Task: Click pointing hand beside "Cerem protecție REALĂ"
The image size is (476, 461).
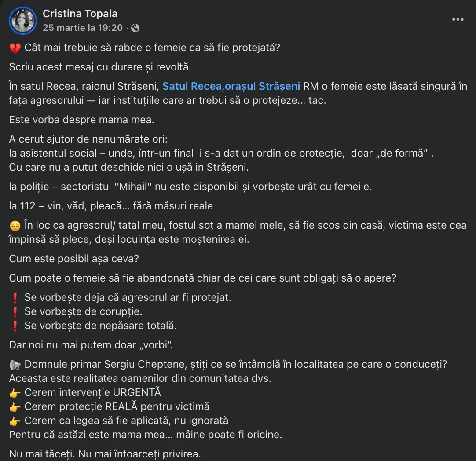Action: 15,407
